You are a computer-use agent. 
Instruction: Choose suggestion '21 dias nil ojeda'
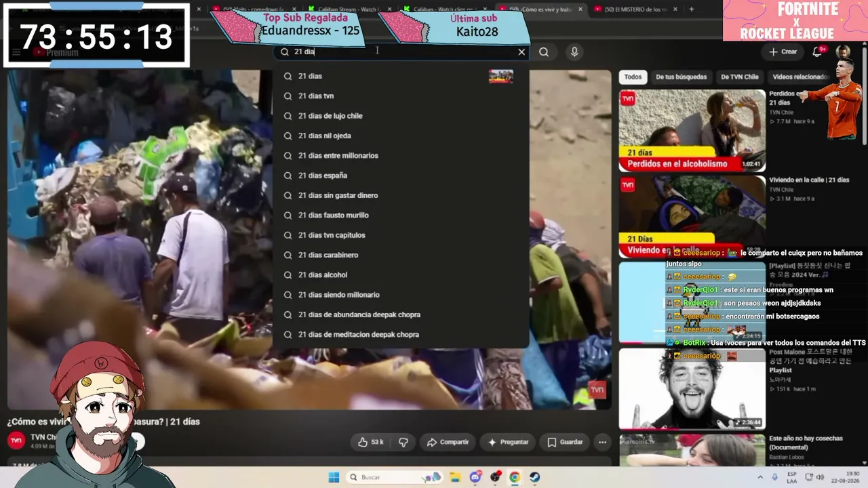coord(401,136)
